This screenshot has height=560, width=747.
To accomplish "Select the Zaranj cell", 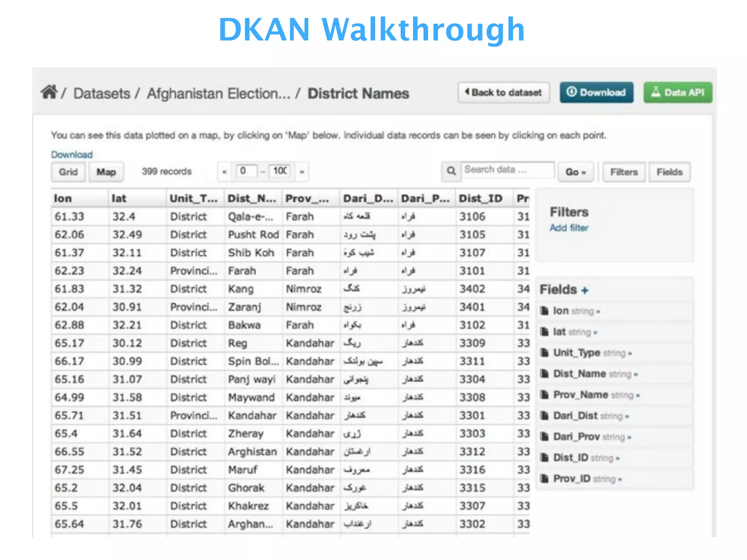I will [253, 307].
